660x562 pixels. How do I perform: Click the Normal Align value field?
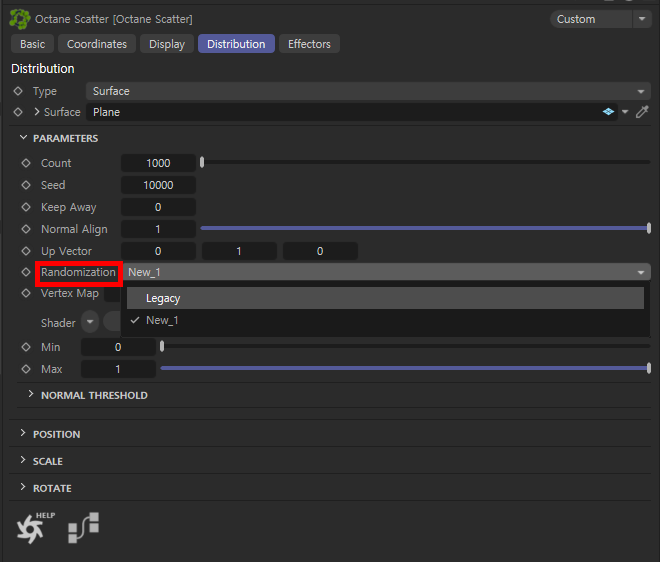click(x=158, y=229)
